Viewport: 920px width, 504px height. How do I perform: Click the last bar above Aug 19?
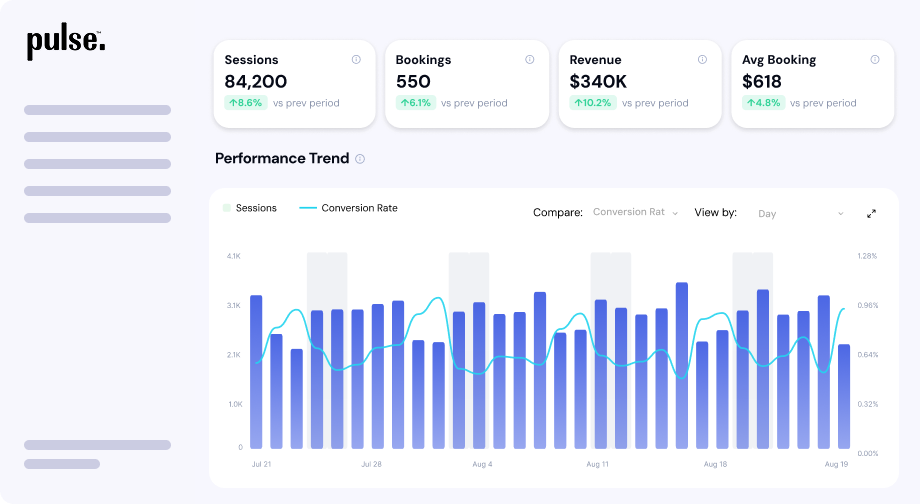click(844, 397)
